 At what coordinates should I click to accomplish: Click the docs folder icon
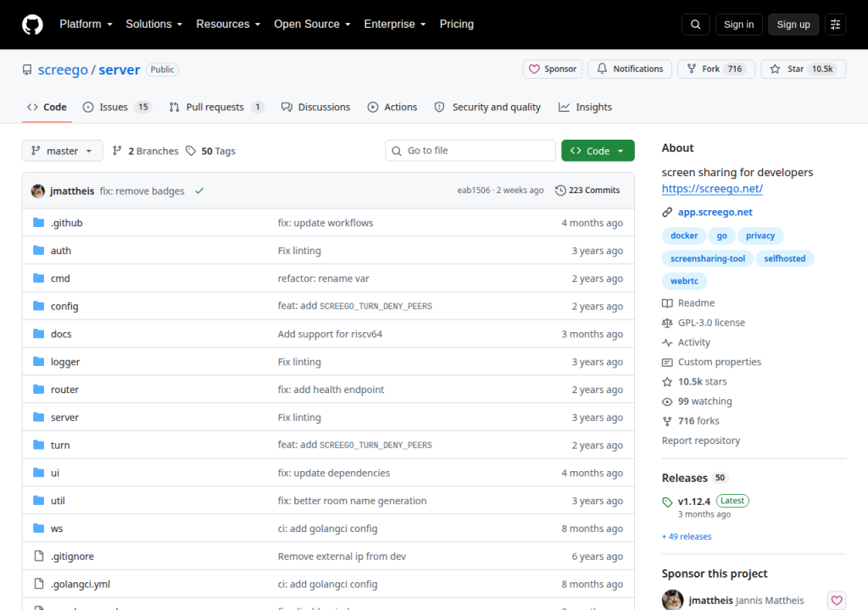38,333
